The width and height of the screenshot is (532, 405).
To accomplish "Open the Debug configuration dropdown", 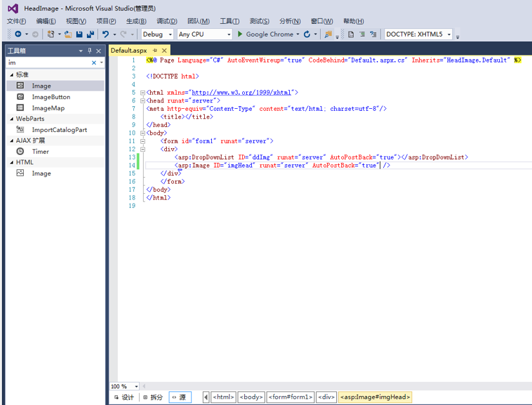I will click(x=170, y=34).
